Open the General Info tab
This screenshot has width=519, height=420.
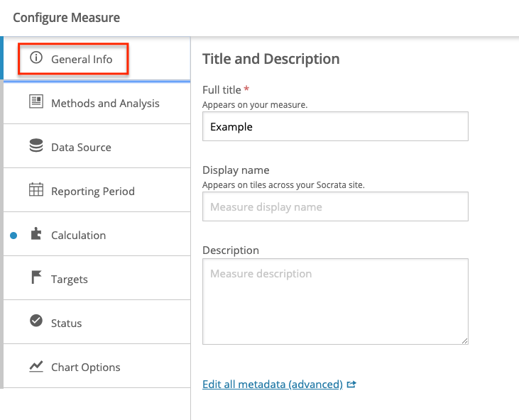(x=97, y=59)
